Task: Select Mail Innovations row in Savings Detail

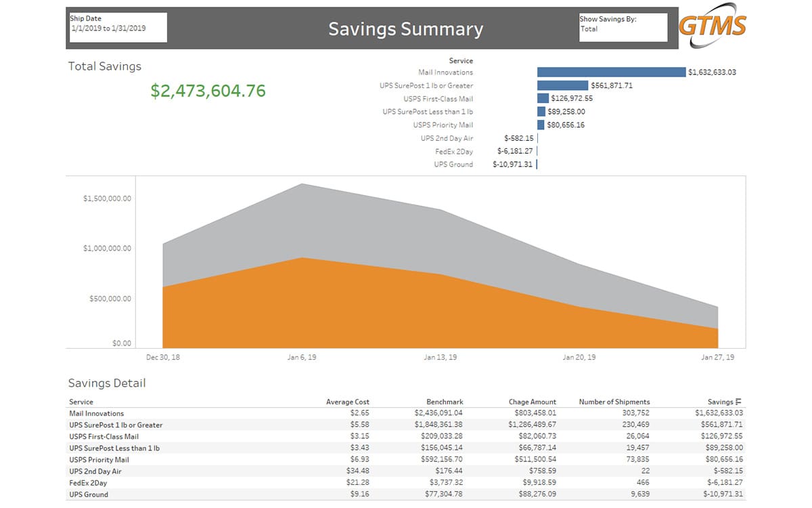Action: tap(406, 413)
